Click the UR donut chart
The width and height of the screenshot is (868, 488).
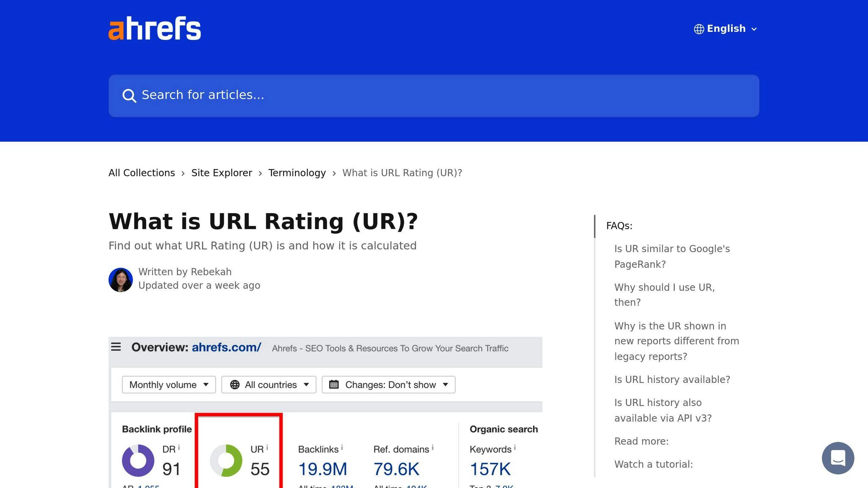(x=226, y=460)
